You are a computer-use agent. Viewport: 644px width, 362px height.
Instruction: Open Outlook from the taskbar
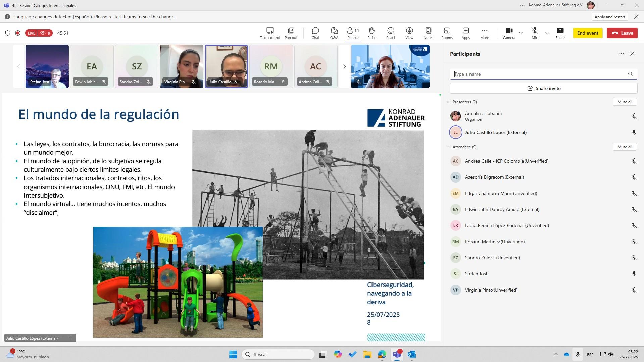point(411,354)
